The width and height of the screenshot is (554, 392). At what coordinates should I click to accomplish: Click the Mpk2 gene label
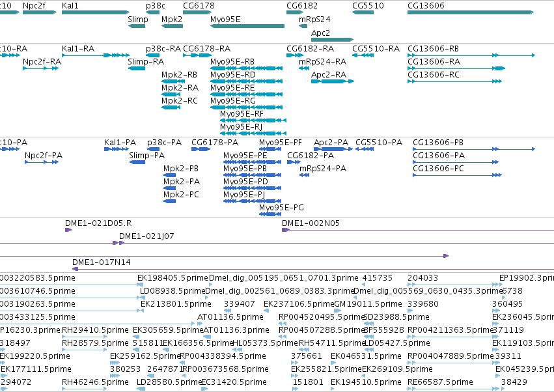click(172, 19)
